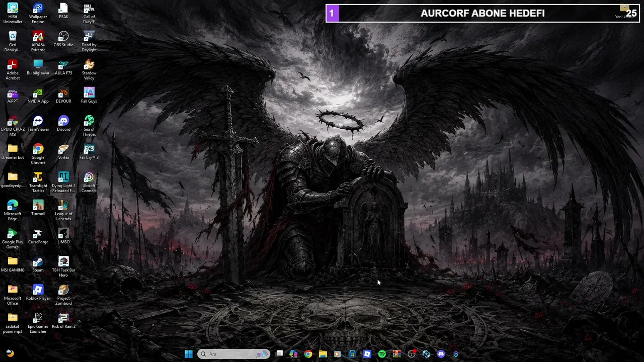644x362 pixels.
Task: Select the sadakat puanı mp3 folder
Action: (13, 323)
